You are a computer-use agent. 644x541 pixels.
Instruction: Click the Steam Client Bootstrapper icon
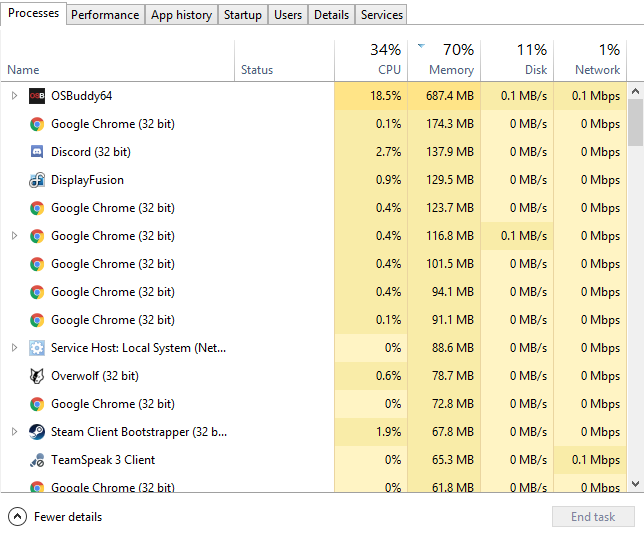(37, 432)
